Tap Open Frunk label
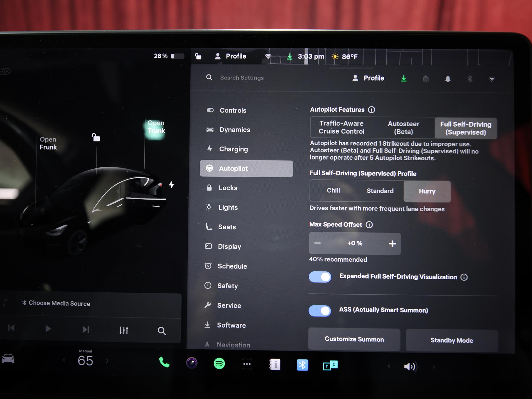Image resolution: width=532 pixels, height=399 pixels. [x=48, y=143]
